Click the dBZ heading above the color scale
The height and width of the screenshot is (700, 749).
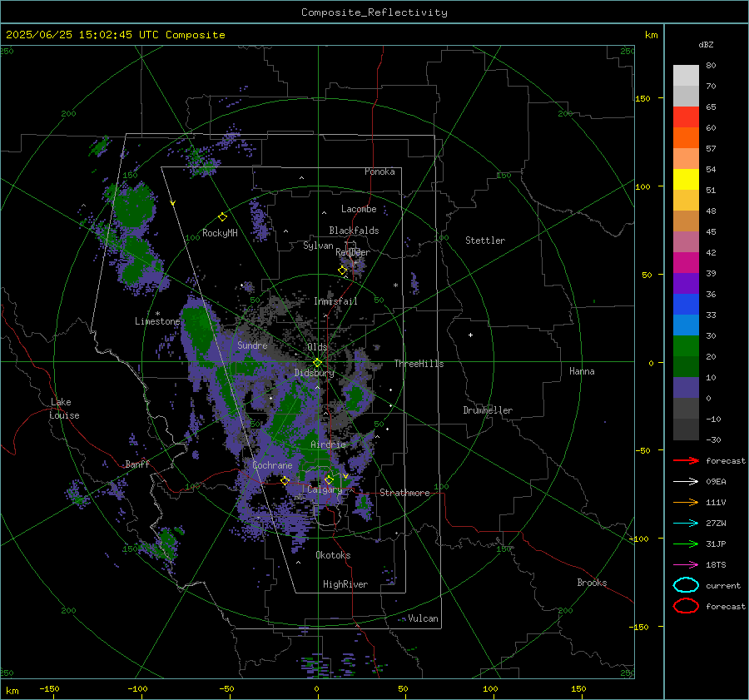click(706, 44)
